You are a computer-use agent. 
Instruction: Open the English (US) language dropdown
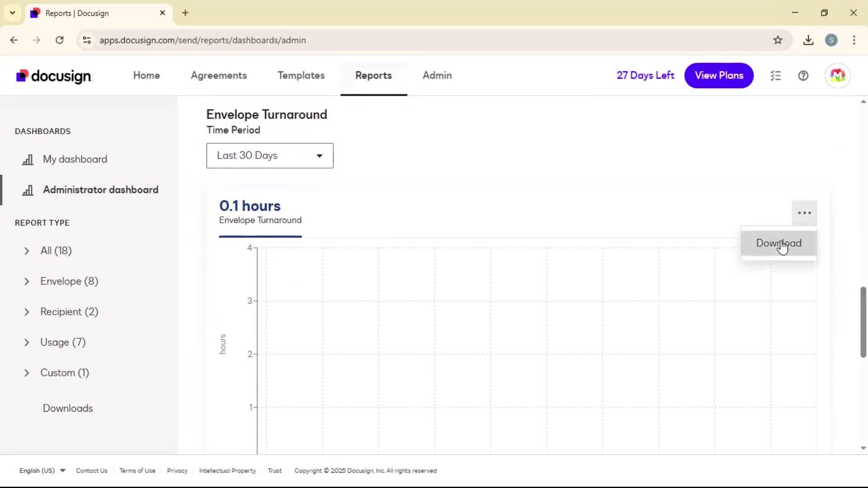coord(42,470)
